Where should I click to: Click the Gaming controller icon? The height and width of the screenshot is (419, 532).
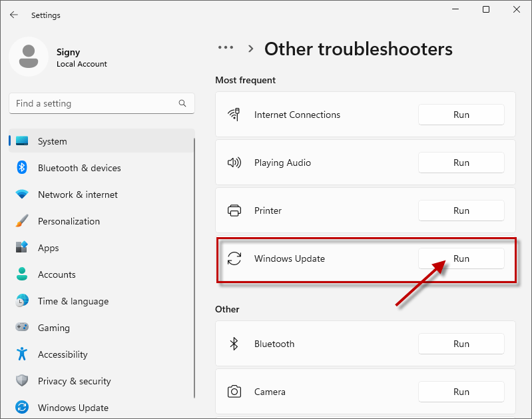[x=22, y=327]
